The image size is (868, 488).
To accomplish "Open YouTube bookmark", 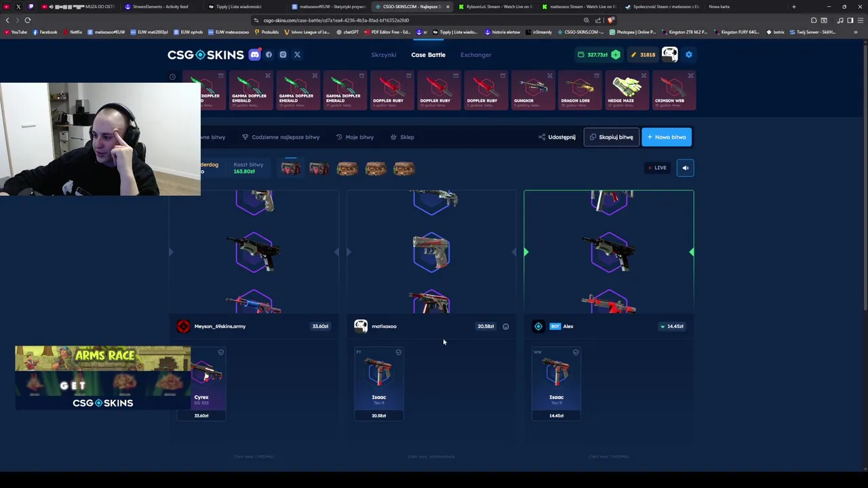I will tap(16, 32).
